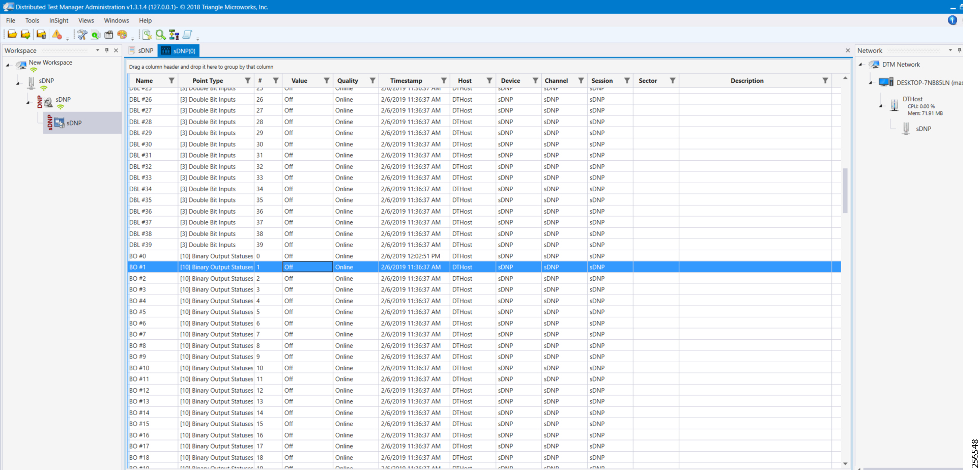The image size is (980, 470).
Task: Select New Workspace tree item
Action: click(x=50, y=63)
